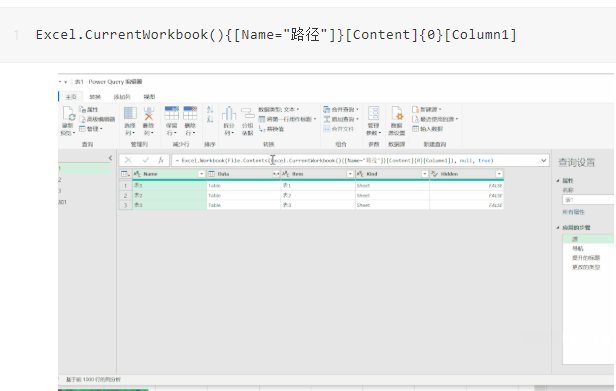This screenshot has width=616, height=391.
Task: Open the Advanced Editor (高级编辑器)
Action: point(97,119)
